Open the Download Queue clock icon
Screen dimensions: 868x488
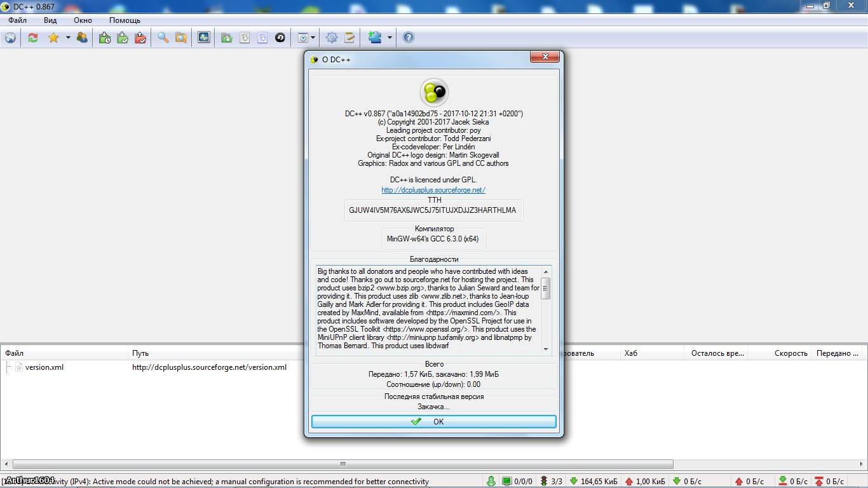tap(105, 38)
